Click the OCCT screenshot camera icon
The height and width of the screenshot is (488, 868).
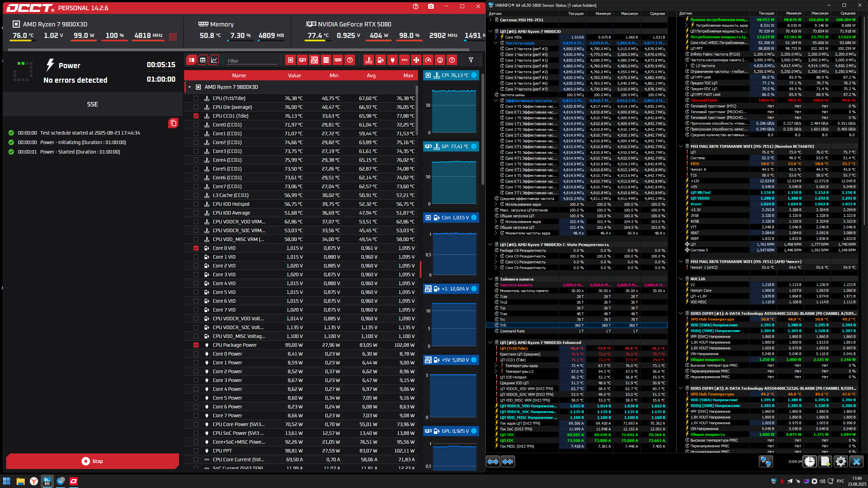coord(431,6)
